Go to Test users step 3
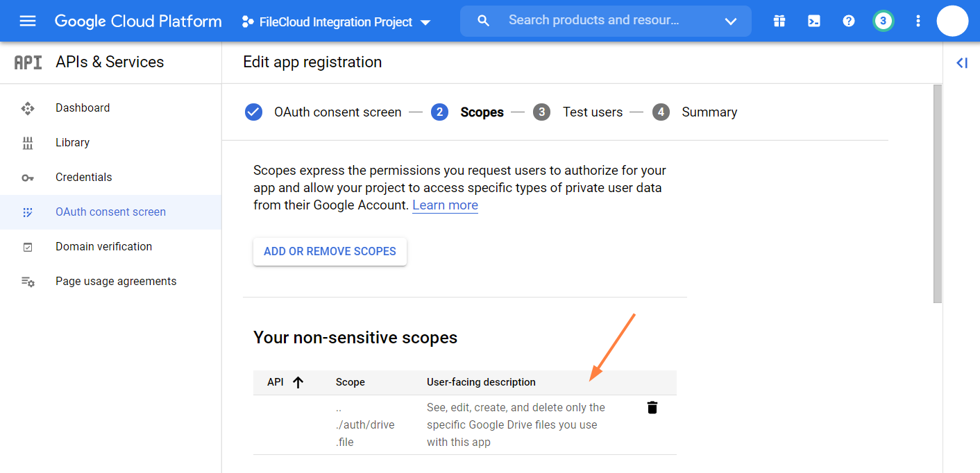 click(x=592, y=112)
